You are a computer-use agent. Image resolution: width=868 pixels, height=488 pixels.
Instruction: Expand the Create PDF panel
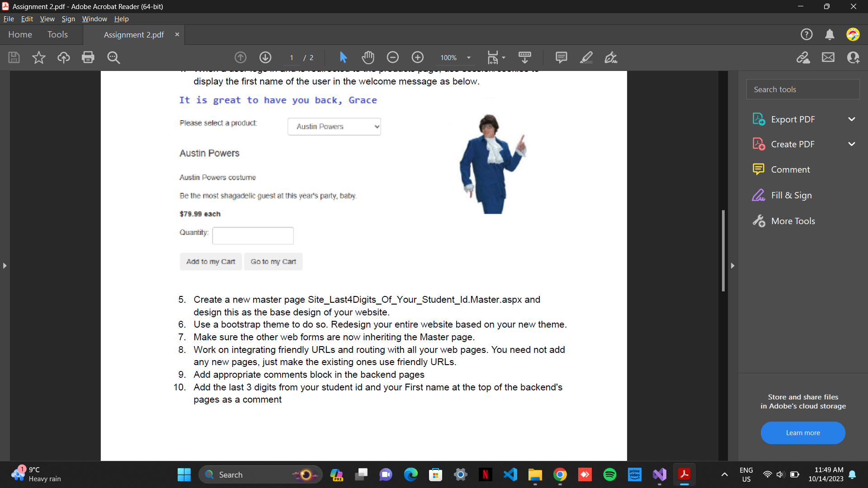(853, 144)
